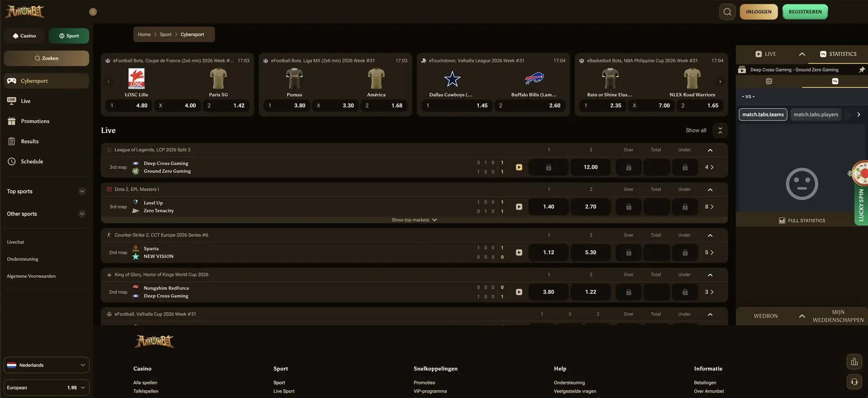Play the Level Up vs Zero Tenacity stream
The image size is (868, 398).
pos(519,207)
